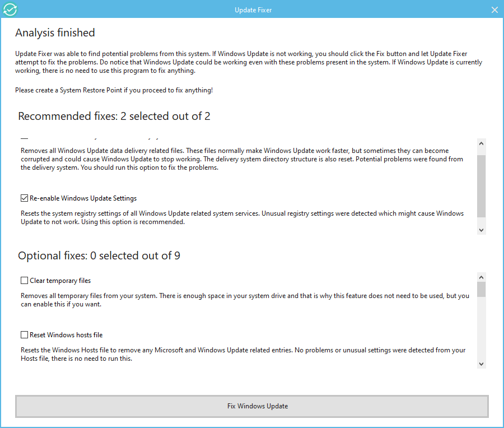Viewport: 504px width, 428px height.
Task: Click down arrow of optional fixes scrollbar
Action: tap(481, 364)
